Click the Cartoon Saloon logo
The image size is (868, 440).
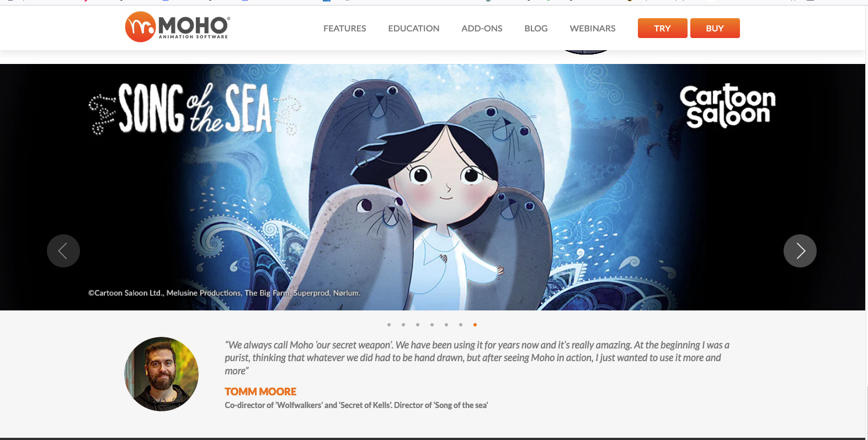point(727,106)
